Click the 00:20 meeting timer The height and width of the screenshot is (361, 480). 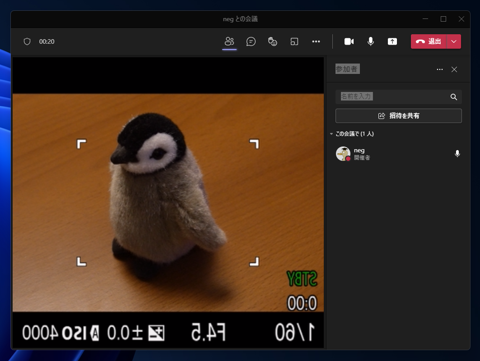click(x=47, y=42)
